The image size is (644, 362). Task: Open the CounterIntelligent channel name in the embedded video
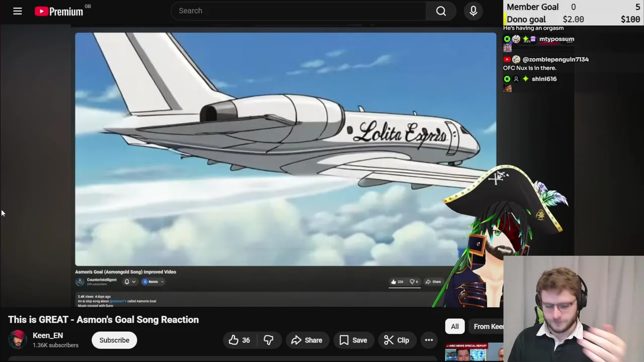102,280
